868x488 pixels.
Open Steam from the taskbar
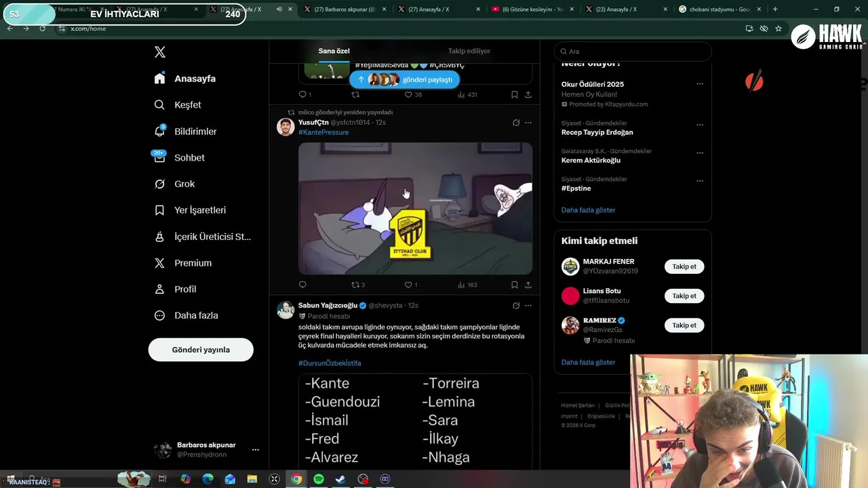coord(340,479)
